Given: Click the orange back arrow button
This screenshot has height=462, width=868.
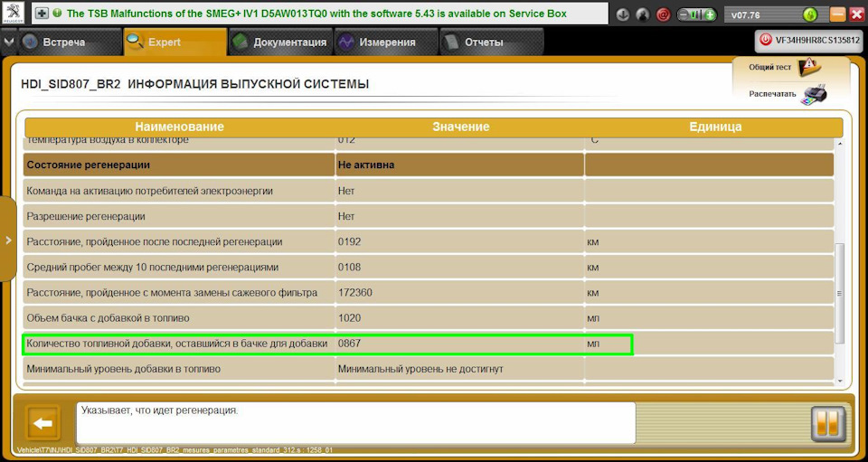Looking at the screenshot, I should (42, 424).
